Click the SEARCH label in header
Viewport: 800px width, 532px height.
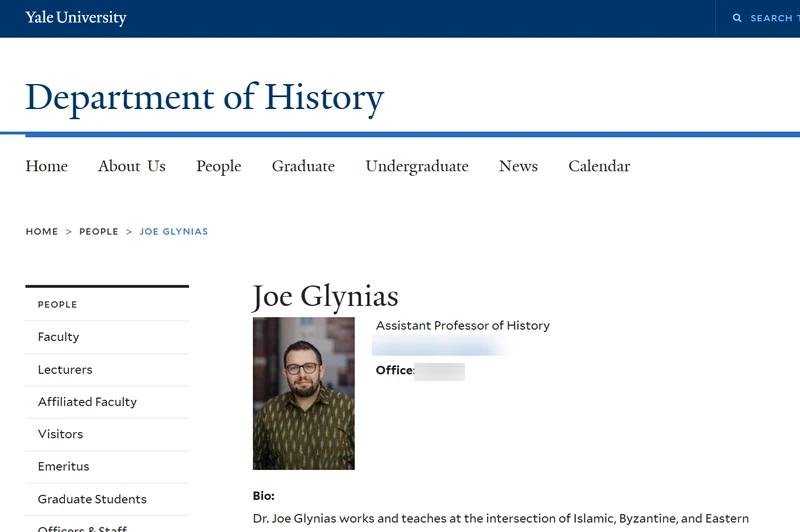pos(771,18)
